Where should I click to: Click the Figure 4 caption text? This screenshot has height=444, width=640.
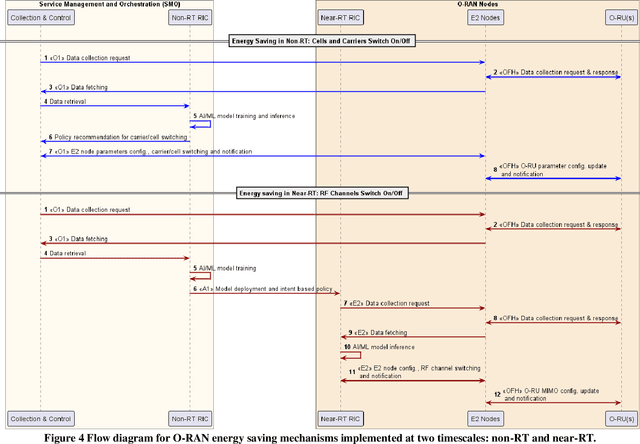click(320, 436)
